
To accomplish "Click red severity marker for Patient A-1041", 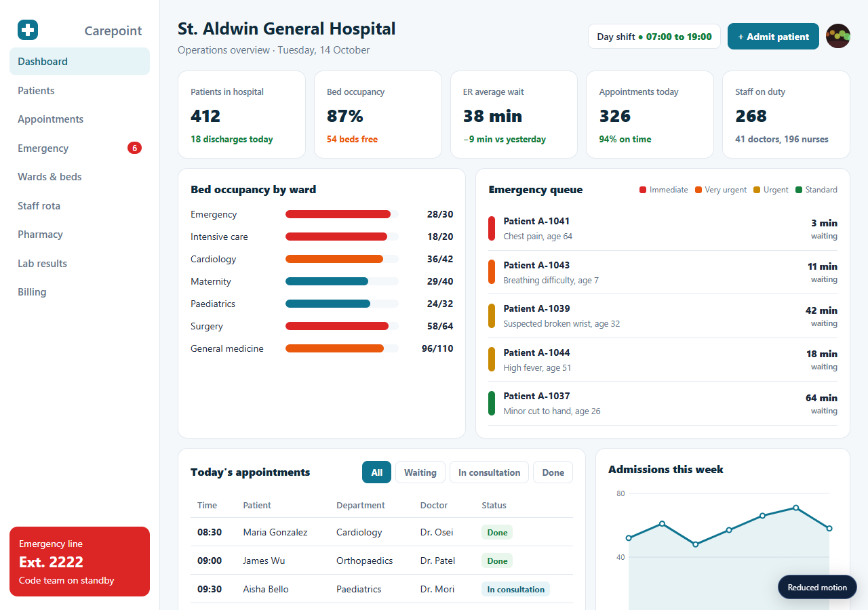I will click(492, 228).
